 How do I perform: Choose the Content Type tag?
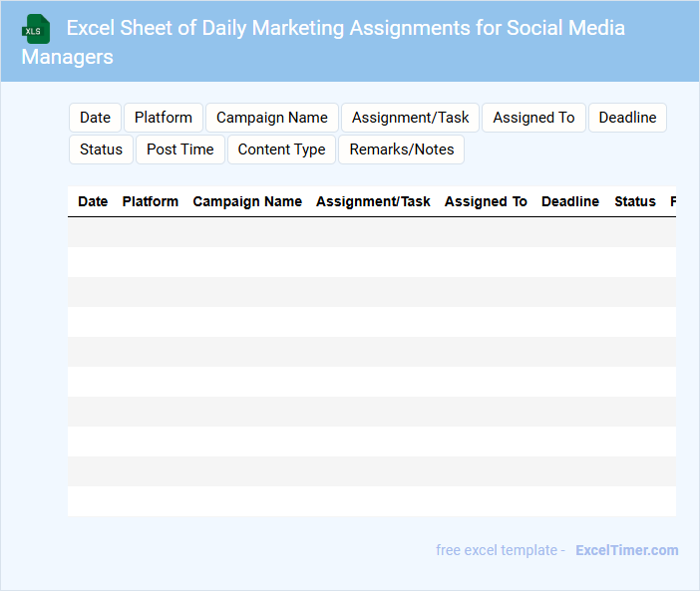[281, 149]
